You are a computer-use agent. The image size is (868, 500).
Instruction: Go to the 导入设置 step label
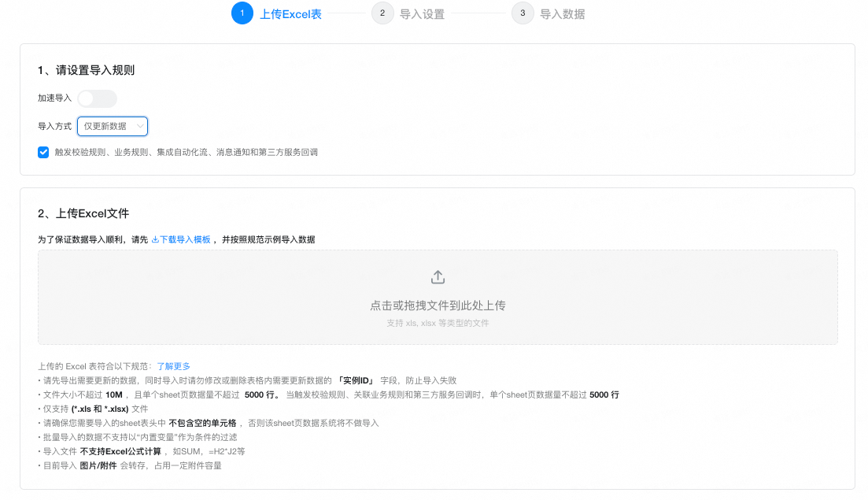[x=422, y=14]
